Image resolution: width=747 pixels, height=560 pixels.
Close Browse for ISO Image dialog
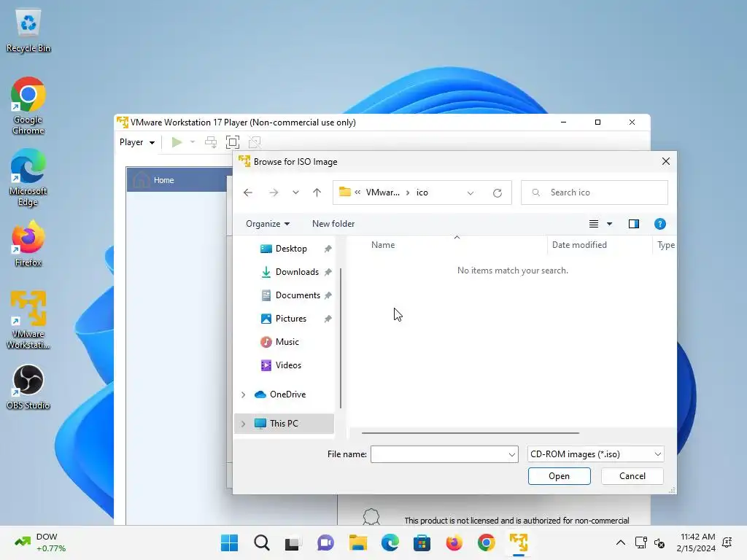pyautogui.click(x=666, y=161)
